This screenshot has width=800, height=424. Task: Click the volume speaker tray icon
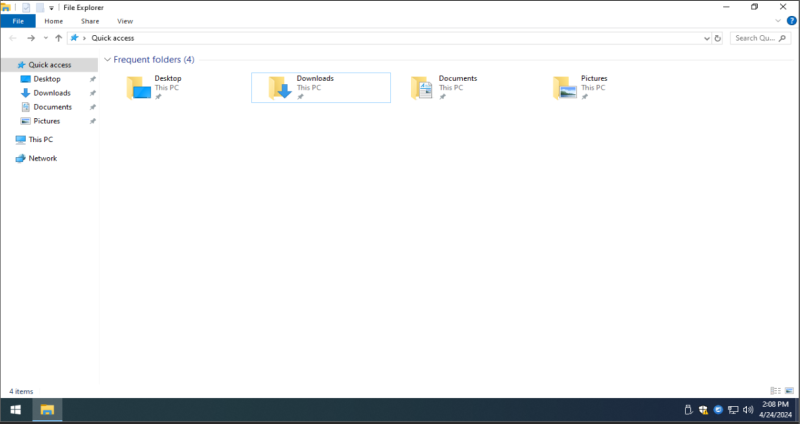tap(748, 410)
